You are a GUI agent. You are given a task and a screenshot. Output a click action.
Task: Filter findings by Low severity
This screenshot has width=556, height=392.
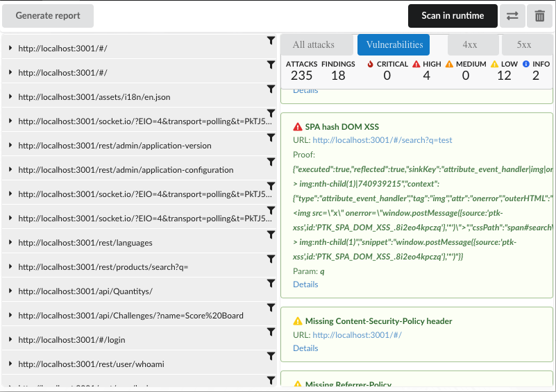click(x=504, y=70)
